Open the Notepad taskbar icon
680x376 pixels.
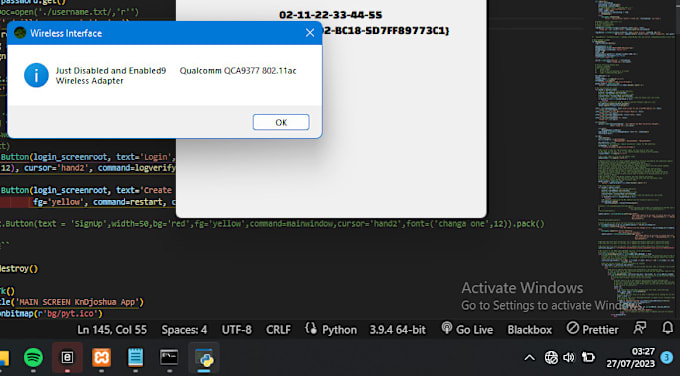(135, 358)
